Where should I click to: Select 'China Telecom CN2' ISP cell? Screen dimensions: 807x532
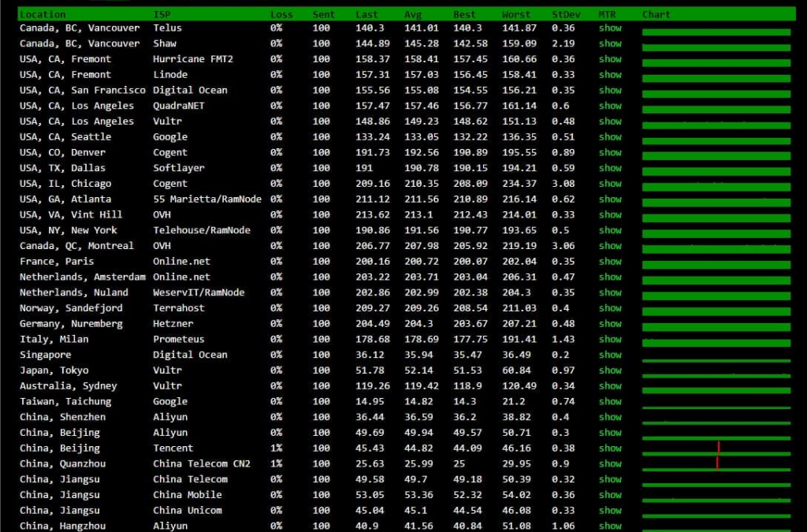click(x=202, y=463)
